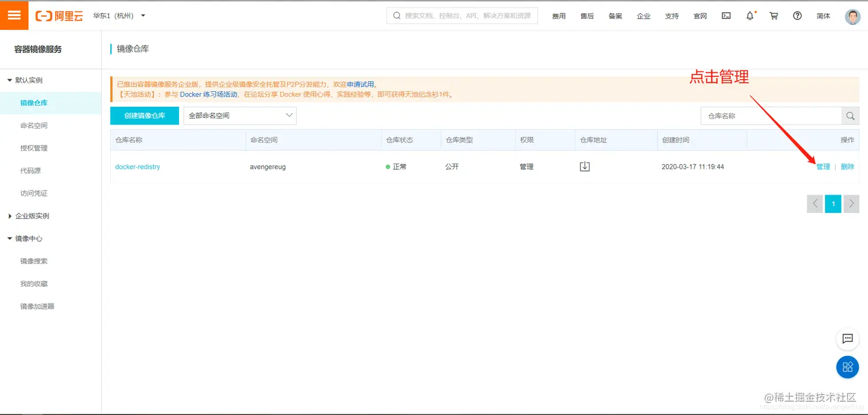Select 镜像加速器 in the sidebar
The image size is (868, 415).
pos(37,306)
